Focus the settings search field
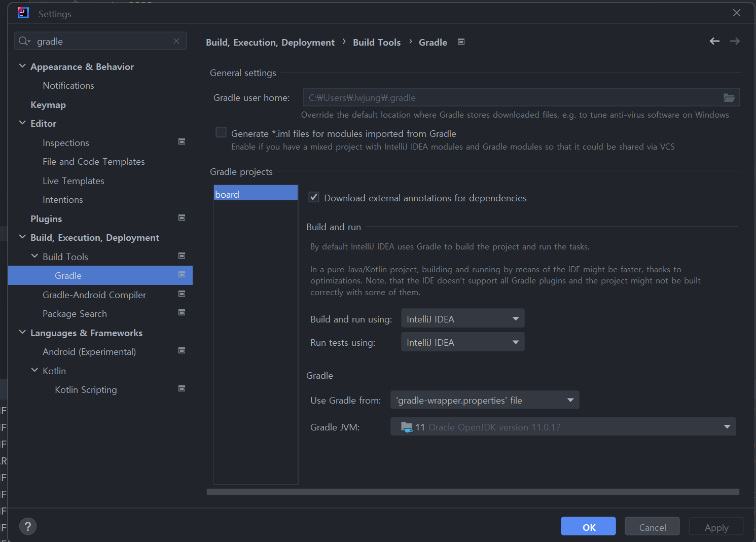This screenshot has width=756, height=542. pos(100,41)
